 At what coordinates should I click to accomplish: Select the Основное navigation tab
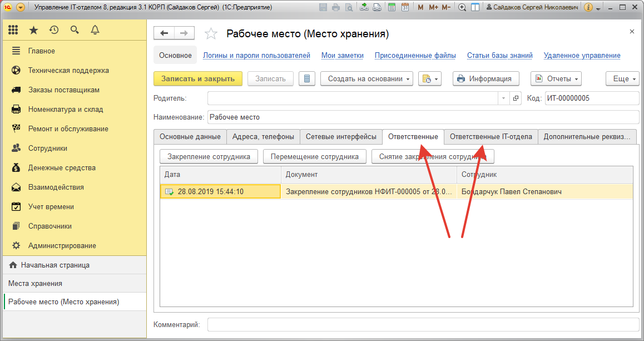click(x=175, y=56)
